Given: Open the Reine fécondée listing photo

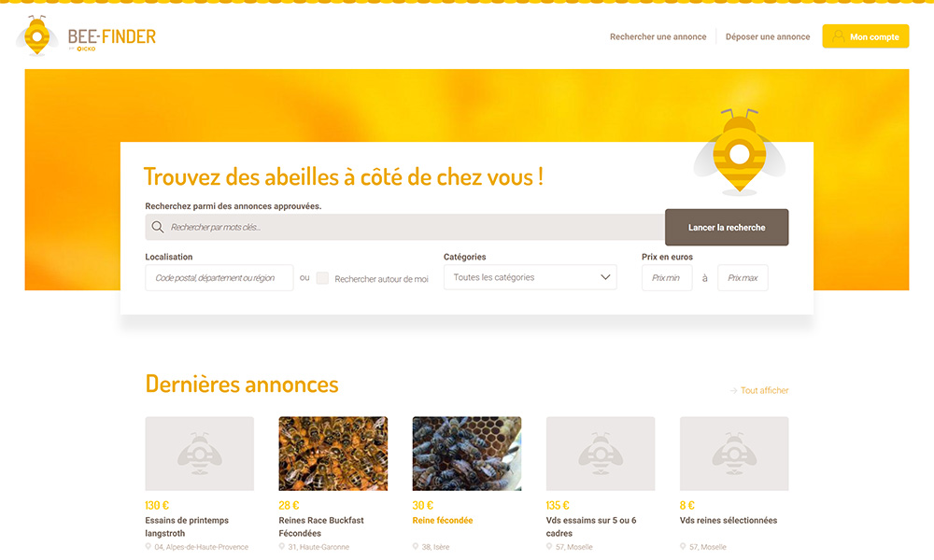Looking at the screenshot, I should click(x=466, y=453).
